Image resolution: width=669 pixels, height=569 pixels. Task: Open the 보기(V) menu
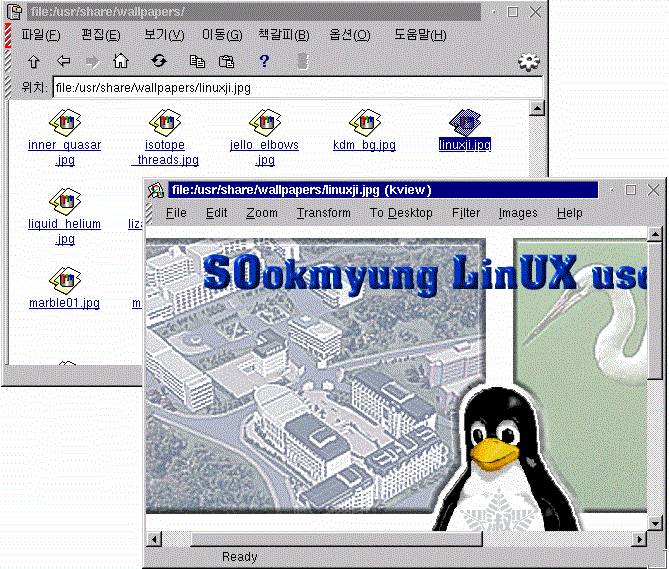click(164, 35)
